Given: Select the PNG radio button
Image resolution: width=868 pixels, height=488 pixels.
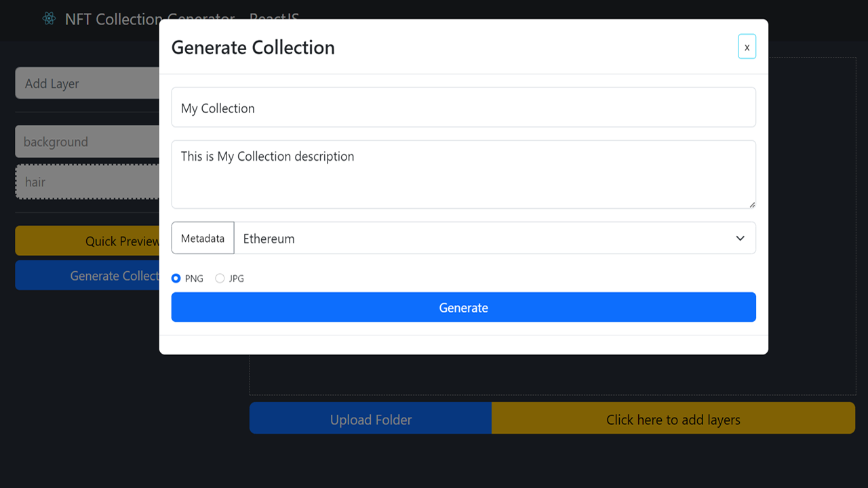Looking at the screenshot, I should pyautogui.click(x=176, y=279).
